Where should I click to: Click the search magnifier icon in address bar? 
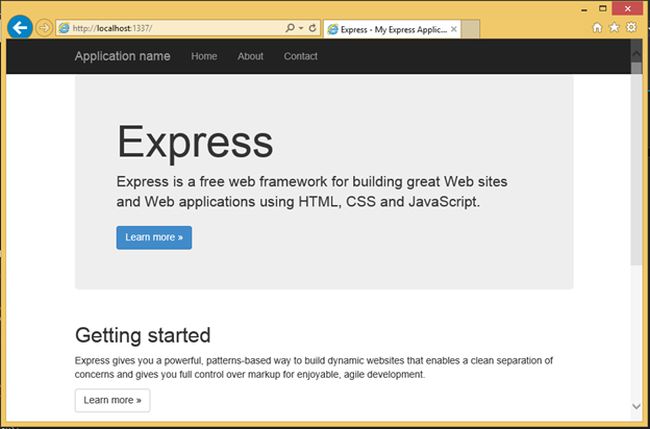(290, 28)
